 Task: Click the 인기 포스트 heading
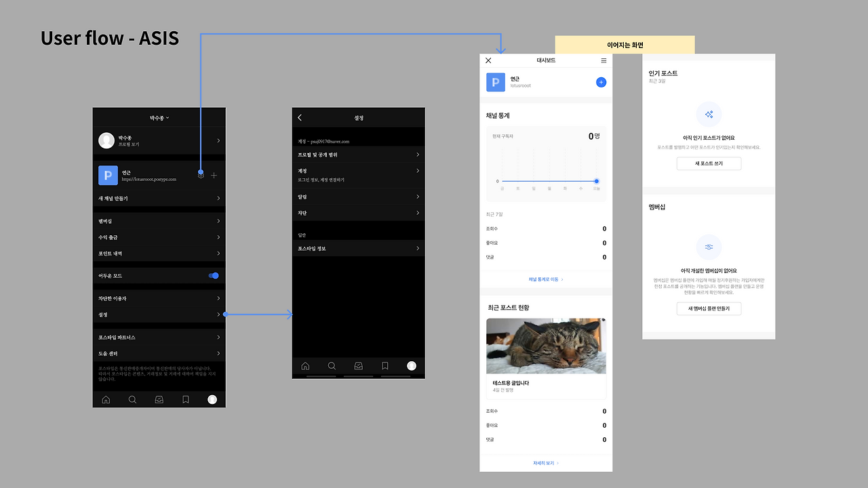pyautogui.click(x=663, y=73)
